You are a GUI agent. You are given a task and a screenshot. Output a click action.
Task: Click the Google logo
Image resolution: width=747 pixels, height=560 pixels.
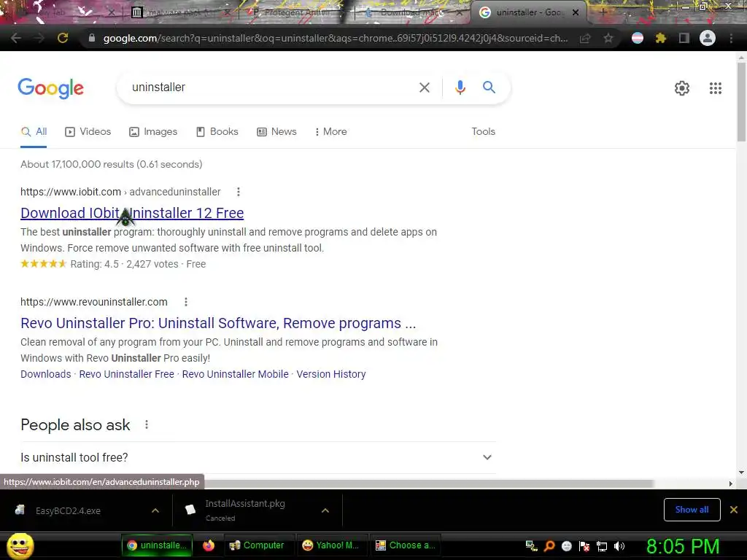51,88
